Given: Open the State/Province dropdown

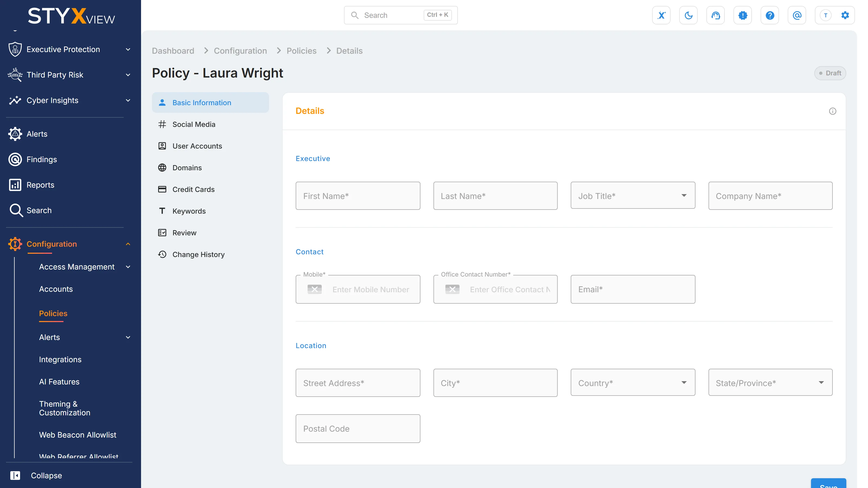Looking at the screenshot, I should (770, 382).
